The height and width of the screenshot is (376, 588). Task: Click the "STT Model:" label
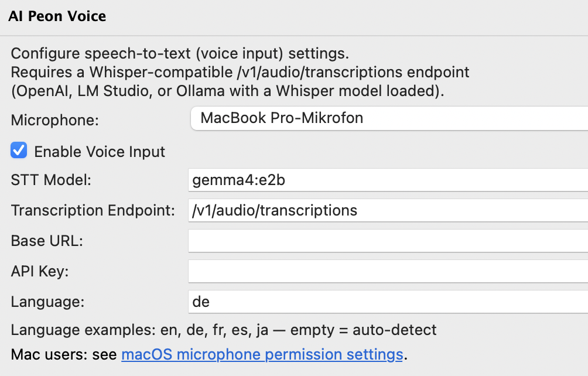(51, 180)
